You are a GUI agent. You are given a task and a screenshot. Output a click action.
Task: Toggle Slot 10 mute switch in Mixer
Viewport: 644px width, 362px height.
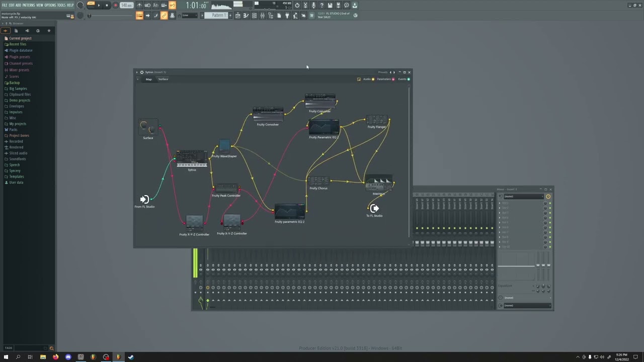550,246
